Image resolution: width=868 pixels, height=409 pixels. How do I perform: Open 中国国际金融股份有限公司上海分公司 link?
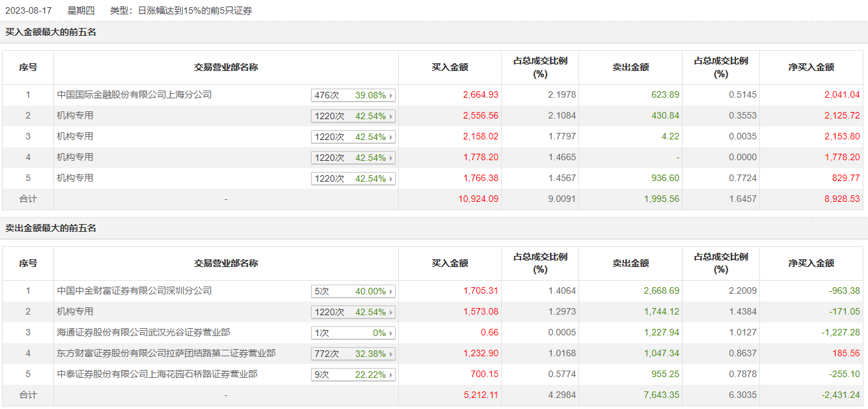(134, 95)
